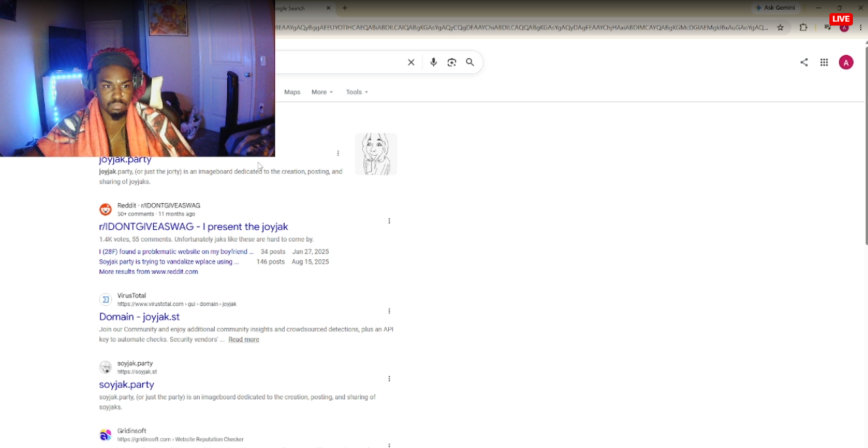Image resolution: width=868 pixels, height=448 pixels.
Task: Expand the More search filters dropdown
Action: click(x=322, y=92)
